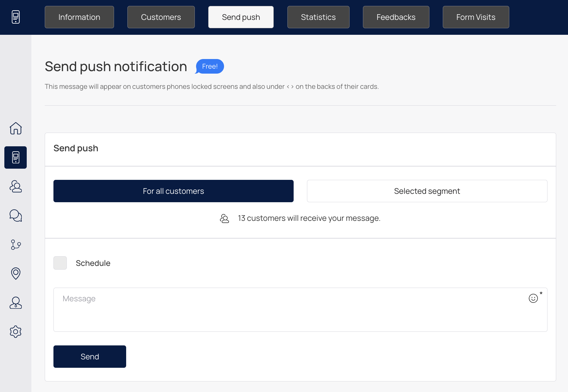Click the phone logo in top-left header
568x392 pixels.
(16, 17)
